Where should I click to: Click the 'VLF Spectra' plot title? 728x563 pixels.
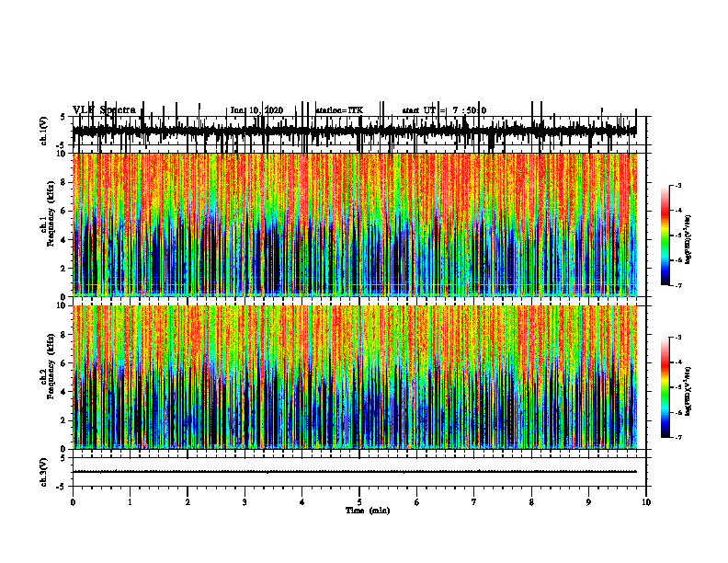coord(104,110)
